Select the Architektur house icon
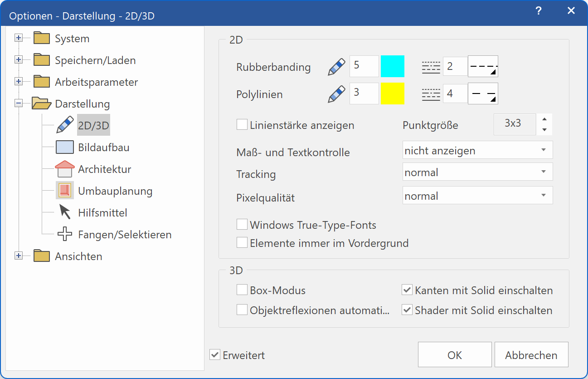Image resolution: width=588 pixels, height=379 pixels. click(x=65, y=168)
